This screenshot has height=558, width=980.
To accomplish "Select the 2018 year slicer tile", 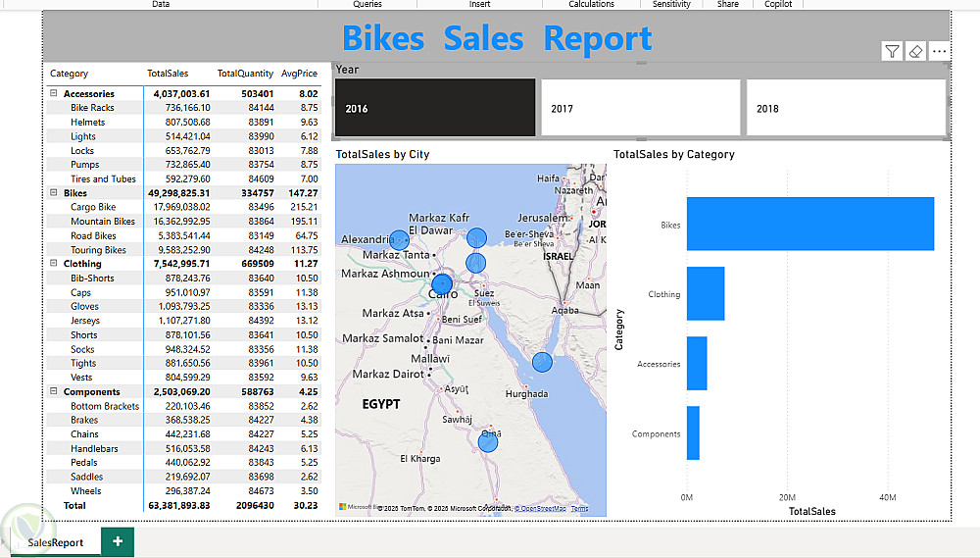I will click(845, 108).
